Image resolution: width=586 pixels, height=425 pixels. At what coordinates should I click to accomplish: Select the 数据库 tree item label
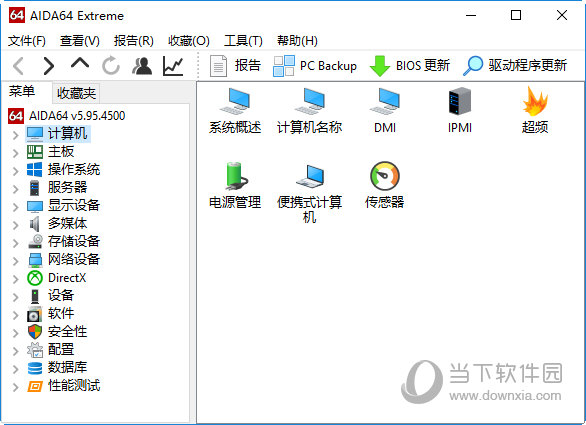67,368
